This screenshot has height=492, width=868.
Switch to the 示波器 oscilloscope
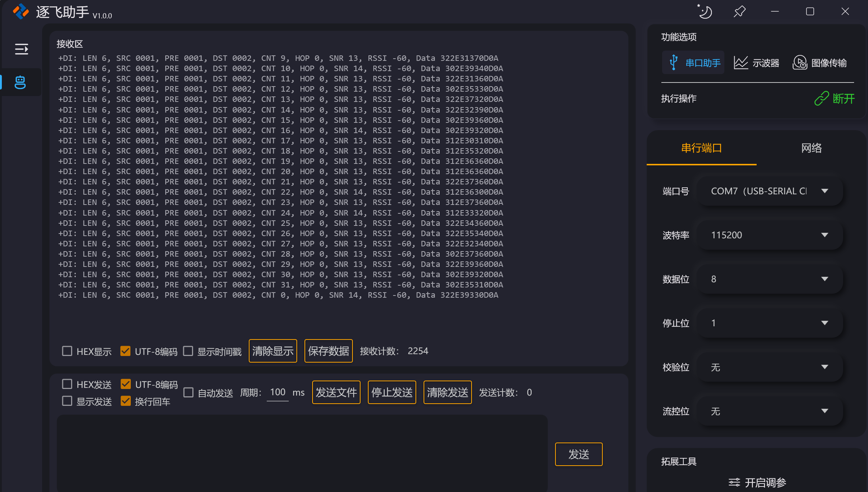tap(756, 63)
